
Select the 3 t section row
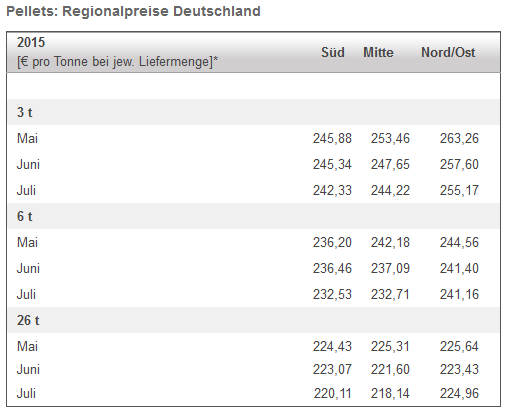click(253, 112)
